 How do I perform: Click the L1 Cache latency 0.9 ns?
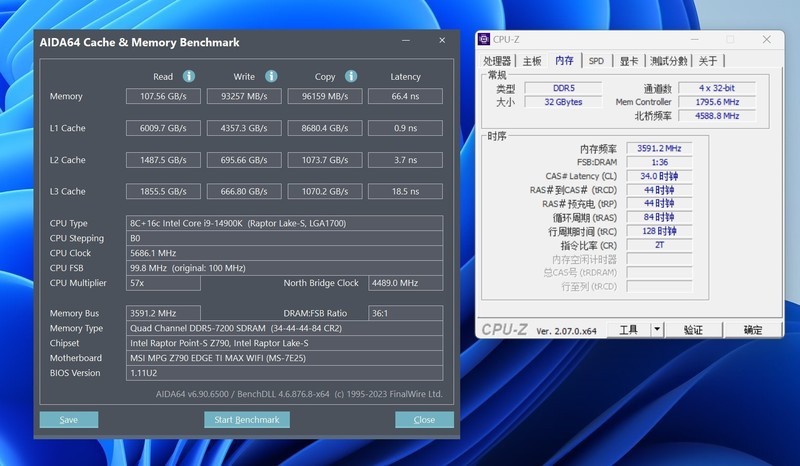(x=406, y=128)
